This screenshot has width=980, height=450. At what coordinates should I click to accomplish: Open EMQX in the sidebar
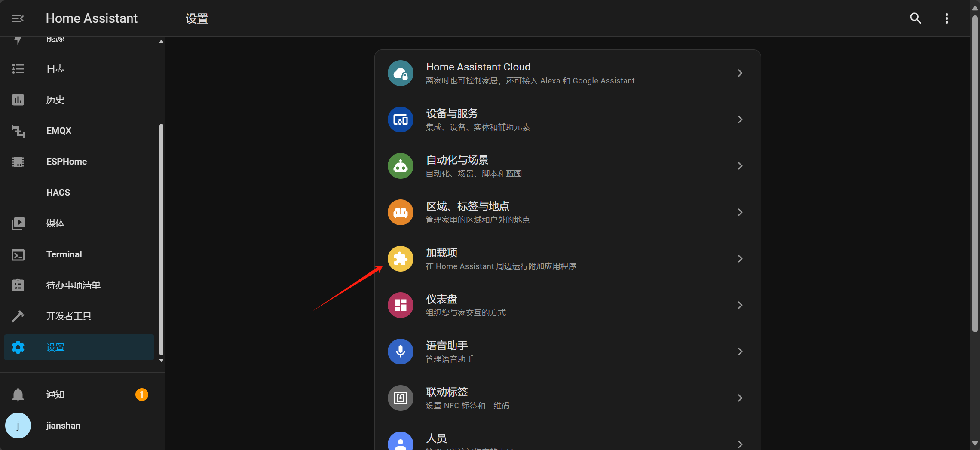79,131
